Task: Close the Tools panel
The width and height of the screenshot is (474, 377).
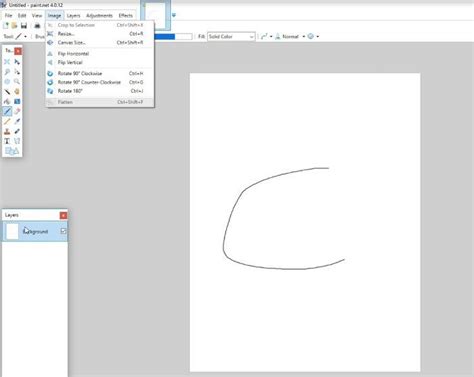Action: [18, 51]
